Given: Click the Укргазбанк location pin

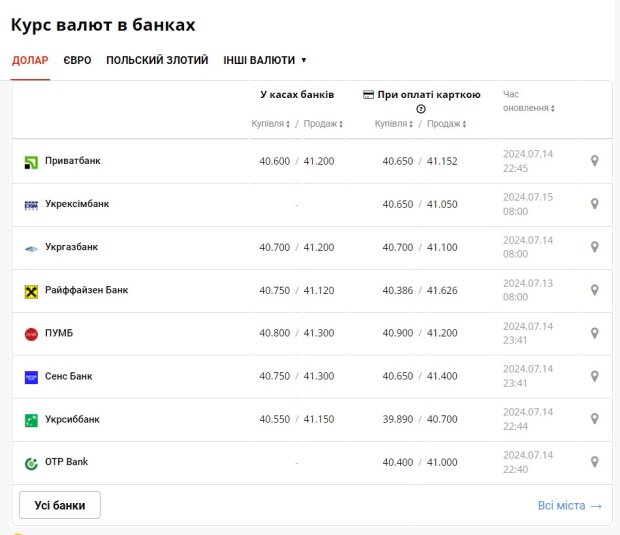Looking at the screenshot, I should pyautogui.click(x=594, y=247).
